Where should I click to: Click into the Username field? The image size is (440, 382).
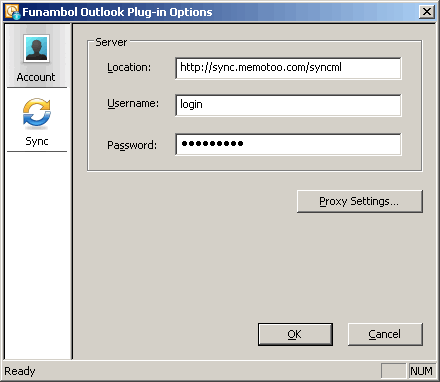click(x=288, y=105)
